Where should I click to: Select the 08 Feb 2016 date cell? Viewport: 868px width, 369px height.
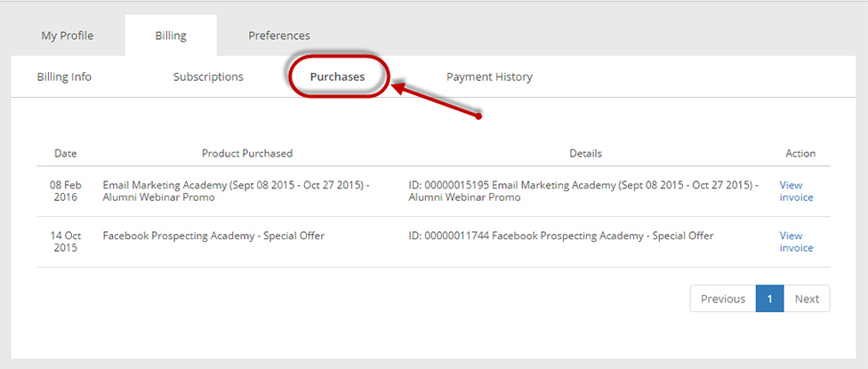(65, 191)
